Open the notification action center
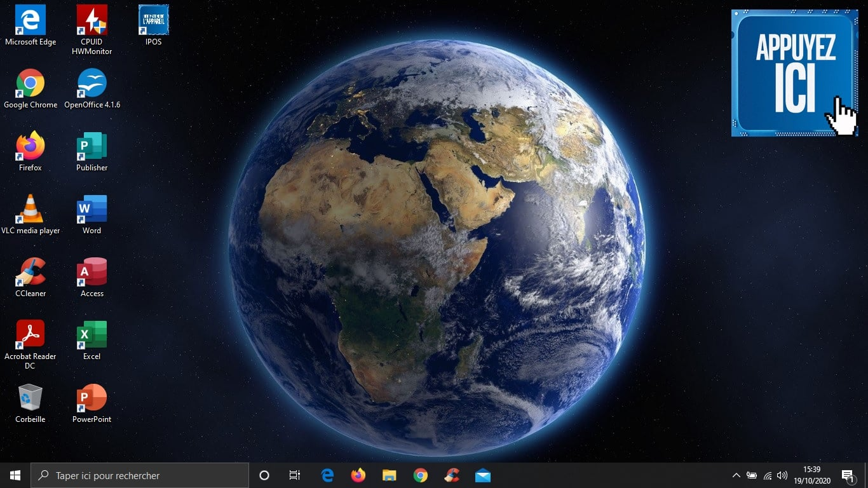868x488 pixels. (x=848, y=475)
